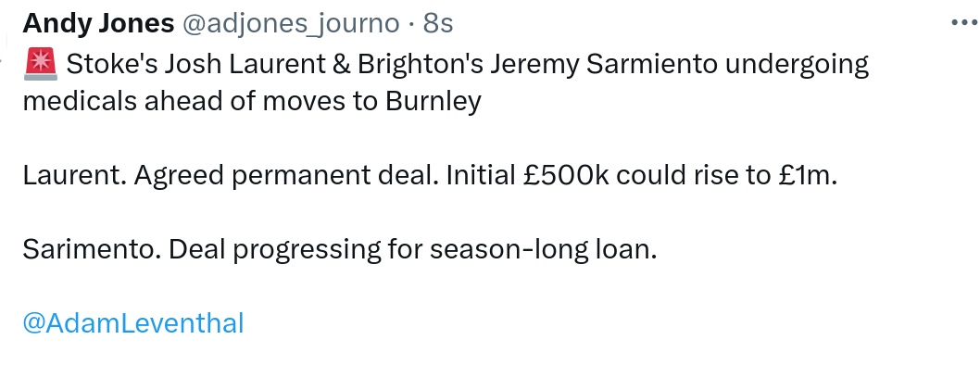
Task: Visit the @adjones_journo handle
Action: [291, 24]
